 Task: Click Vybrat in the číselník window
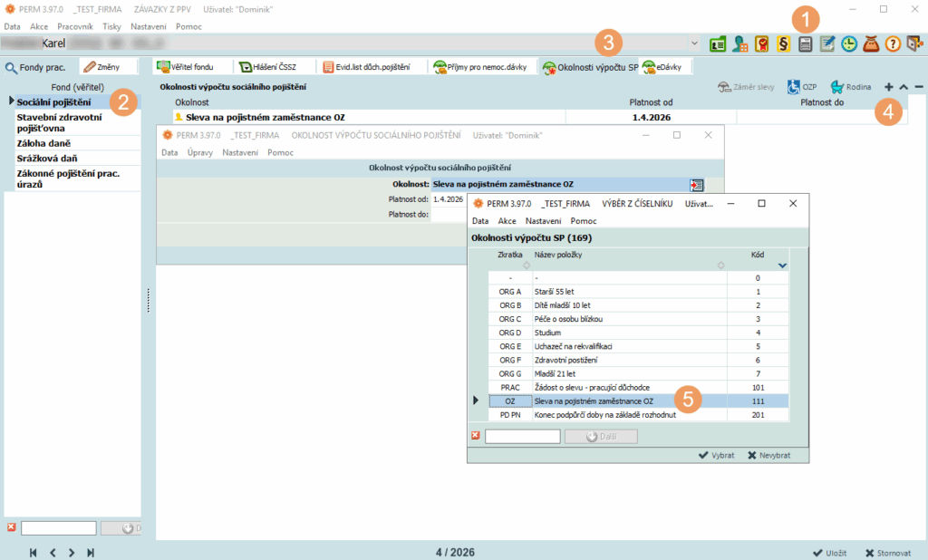[716, 455]
